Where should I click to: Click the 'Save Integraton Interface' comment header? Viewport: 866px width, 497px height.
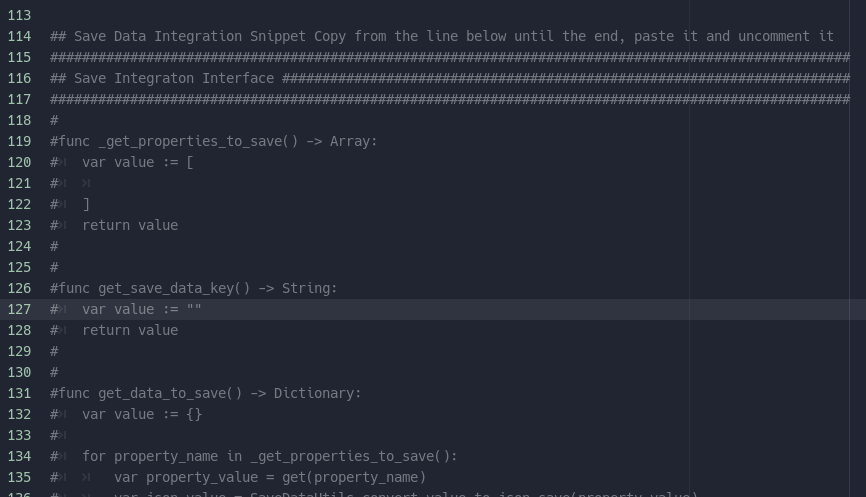[174, 78]
